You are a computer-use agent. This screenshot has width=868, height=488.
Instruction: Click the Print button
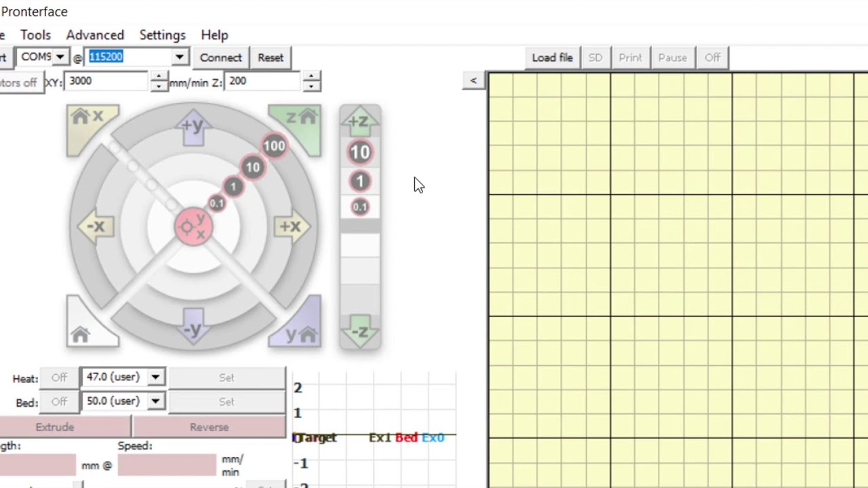coord(630,58)
